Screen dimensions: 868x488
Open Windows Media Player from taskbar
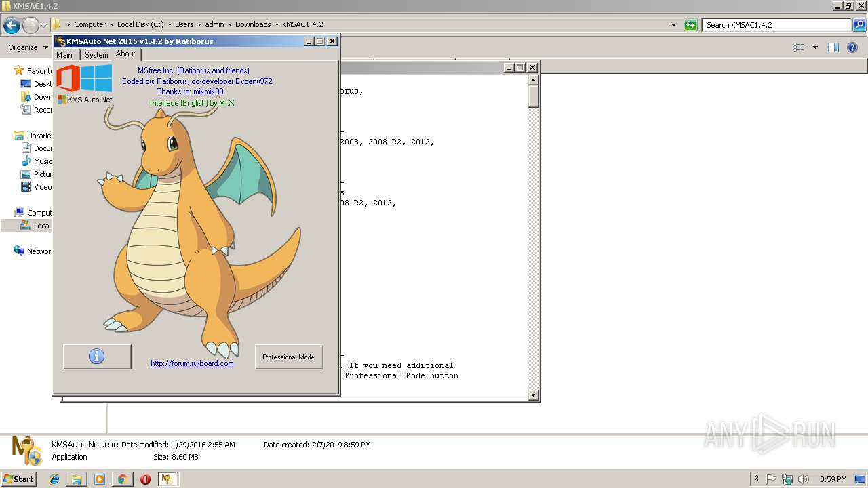click(x=100, y=479)
